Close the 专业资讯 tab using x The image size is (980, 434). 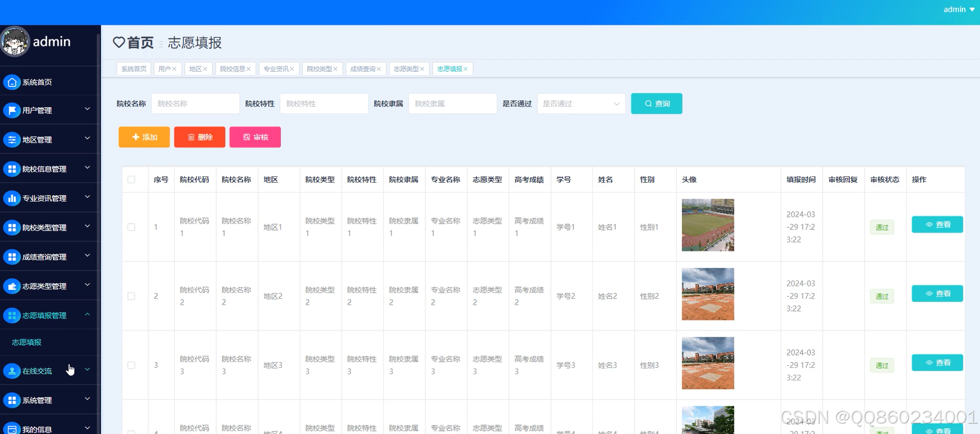coord(292,69)
